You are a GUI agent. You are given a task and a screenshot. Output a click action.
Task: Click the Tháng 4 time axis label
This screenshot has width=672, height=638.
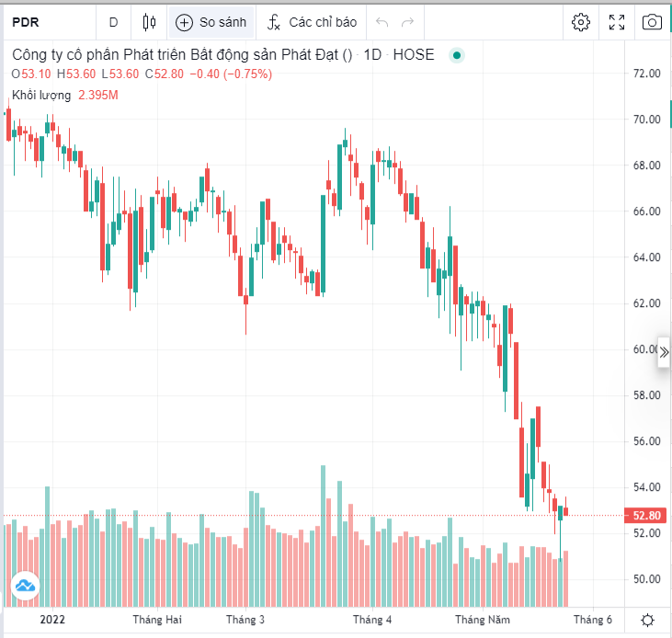[372, 620]
